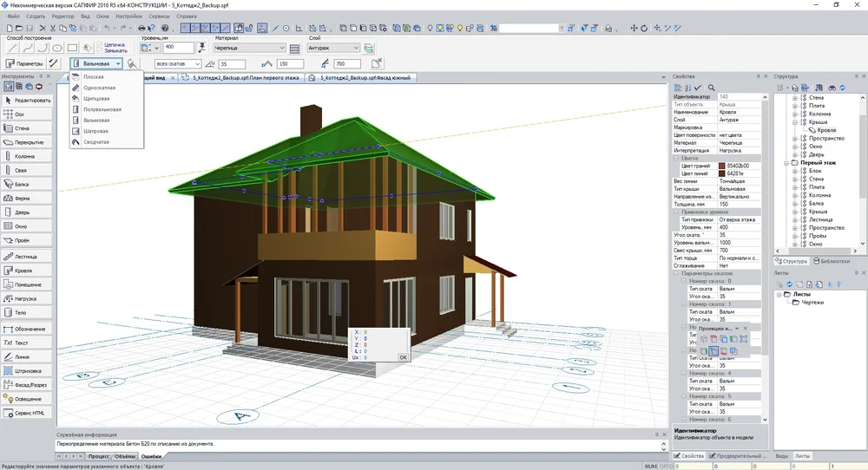Select the Штриховка (hatch) tool

tap(27, 371)
